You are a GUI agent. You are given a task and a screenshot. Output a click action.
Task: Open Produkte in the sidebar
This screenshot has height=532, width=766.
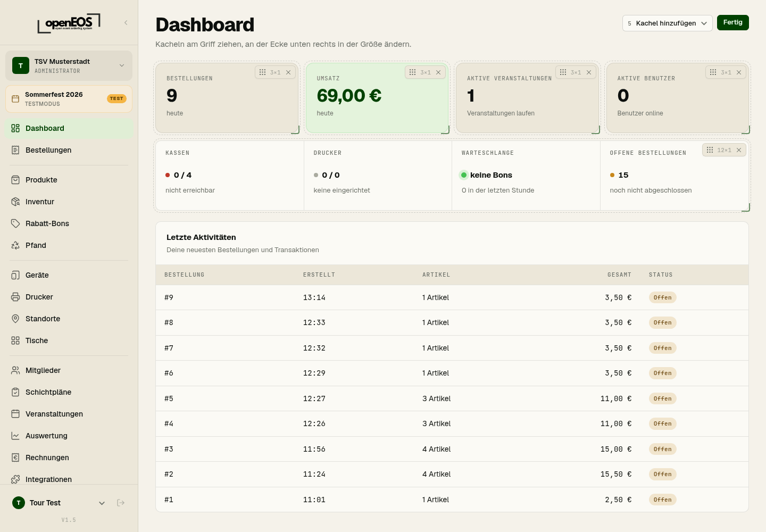(x=69, y=180)
